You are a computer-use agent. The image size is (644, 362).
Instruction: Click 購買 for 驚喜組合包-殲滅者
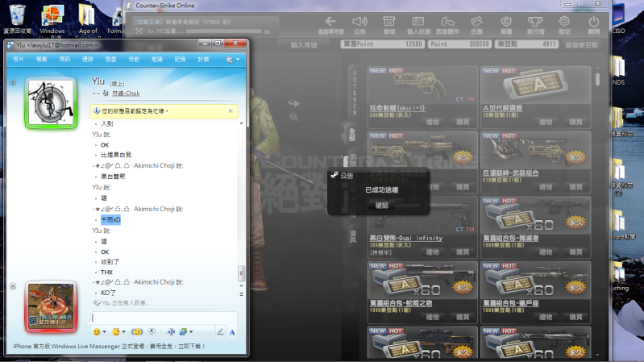[x=575, y=252]
